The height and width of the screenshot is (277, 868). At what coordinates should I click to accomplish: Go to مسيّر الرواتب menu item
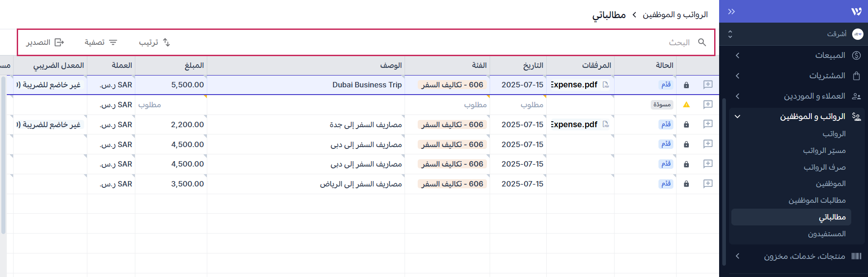[x=824, y=150]
